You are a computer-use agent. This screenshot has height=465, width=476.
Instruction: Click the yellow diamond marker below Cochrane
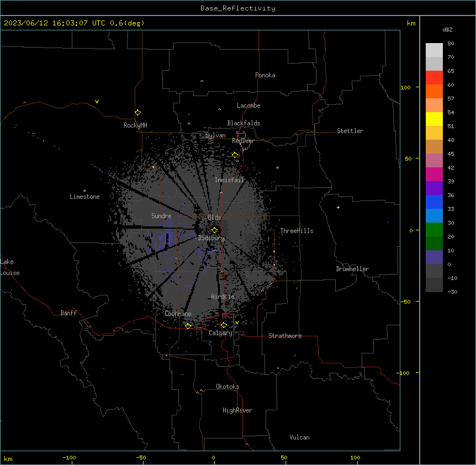point(188,326)
